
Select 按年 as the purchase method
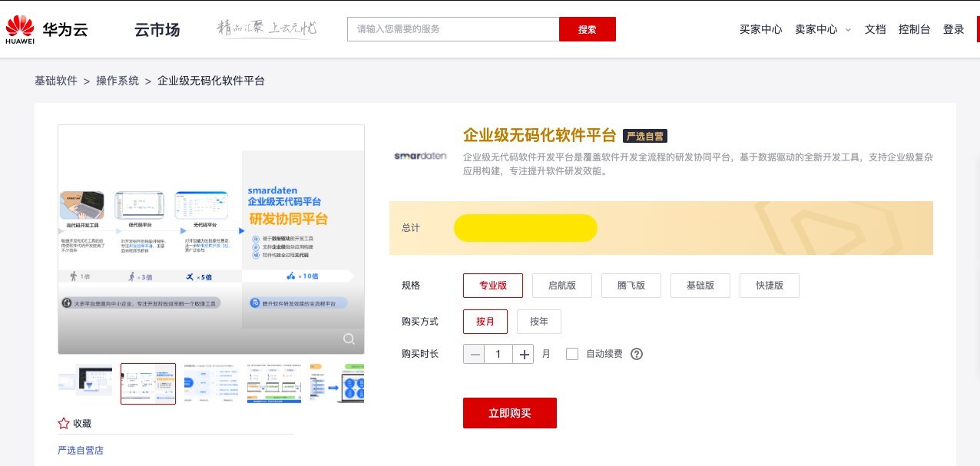click(538, 322)
